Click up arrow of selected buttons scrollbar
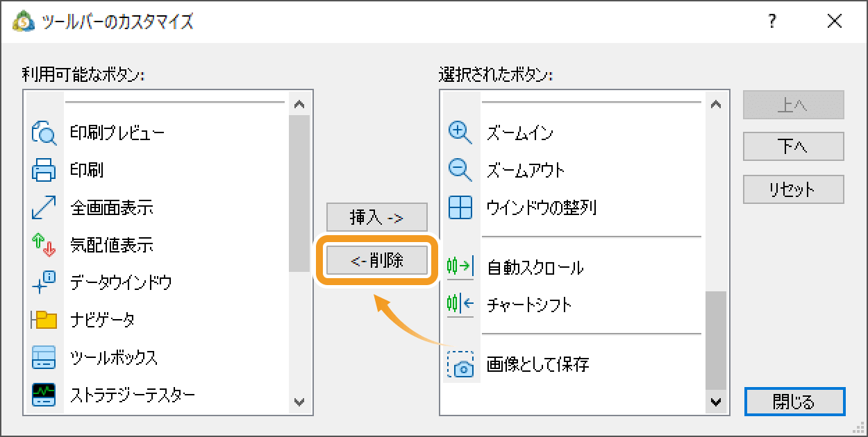This screenshot has width=868, height=437. [x=716, y=105]
